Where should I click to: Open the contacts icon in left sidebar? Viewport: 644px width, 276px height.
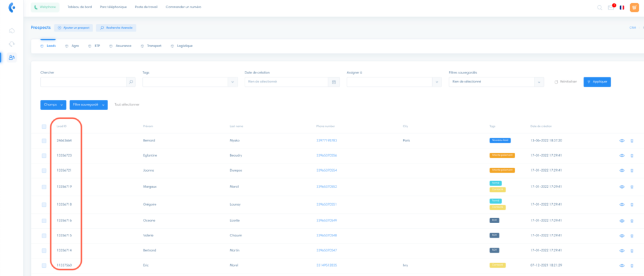point(12,57)
